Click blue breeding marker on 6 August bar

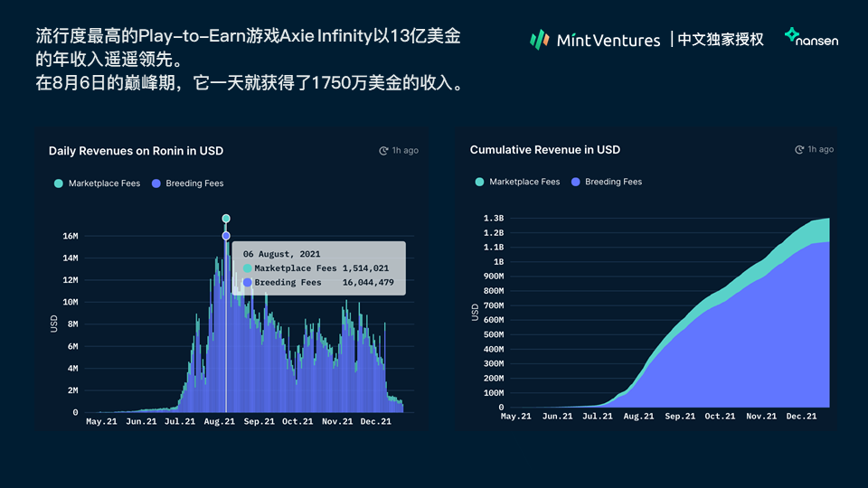(226, 236)
